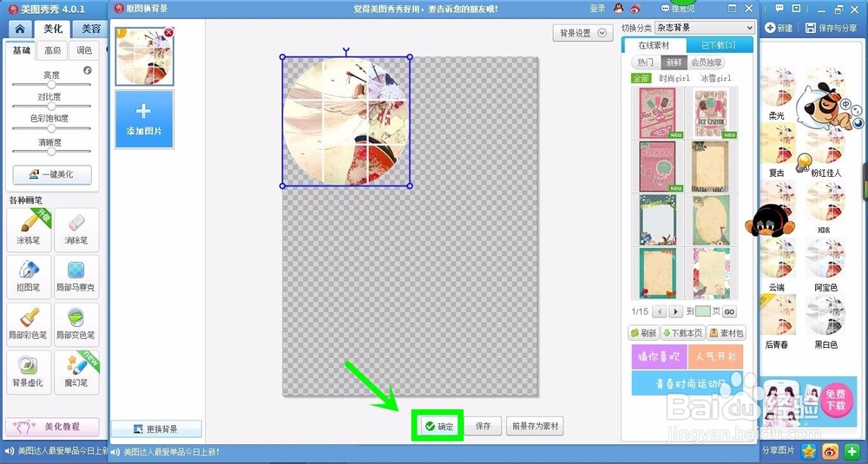The image size is (868, 464).
Task: Open the 素材包 button
Action: pos(727,333)
